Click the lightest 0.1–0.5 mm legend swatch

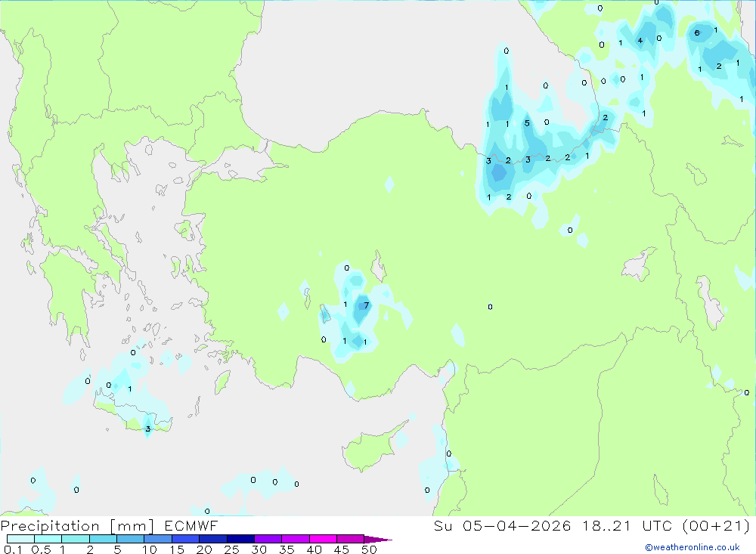[20, 539]
